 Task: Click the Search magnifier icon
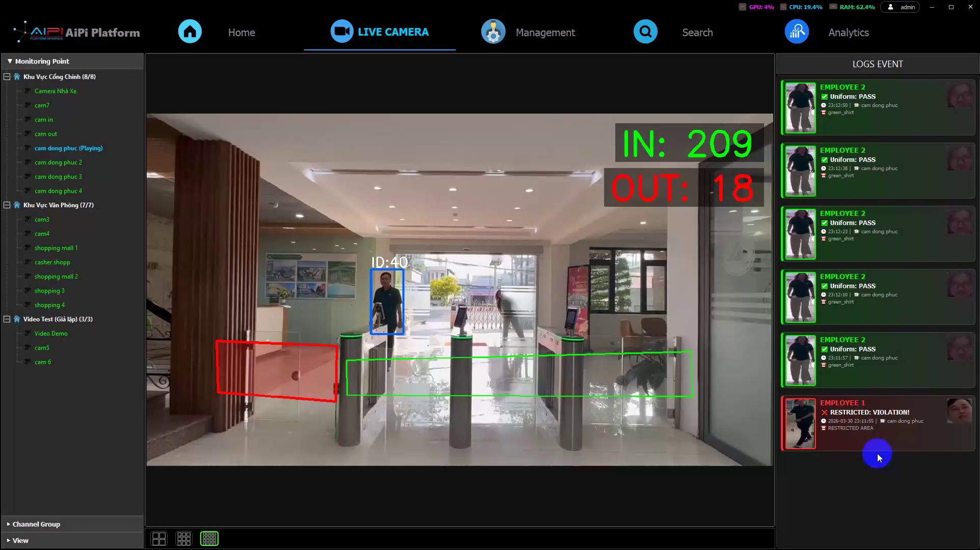click(x=645, y=32)
